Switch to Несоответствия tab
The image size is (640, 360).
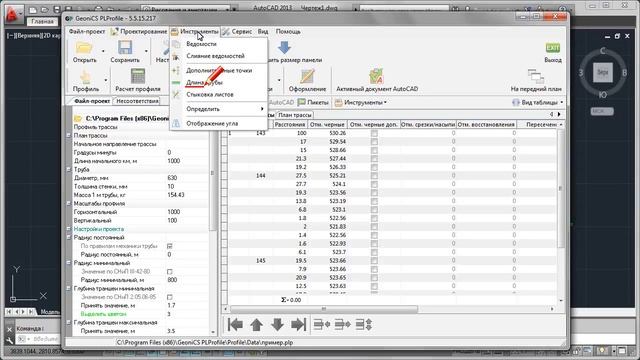click(137, 101)
